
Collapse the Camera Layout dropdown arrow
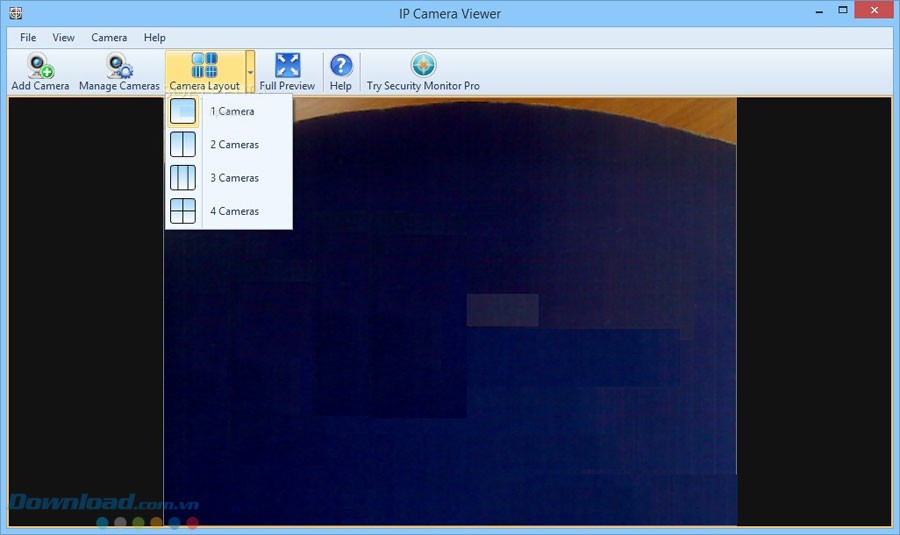click(250, 72)
